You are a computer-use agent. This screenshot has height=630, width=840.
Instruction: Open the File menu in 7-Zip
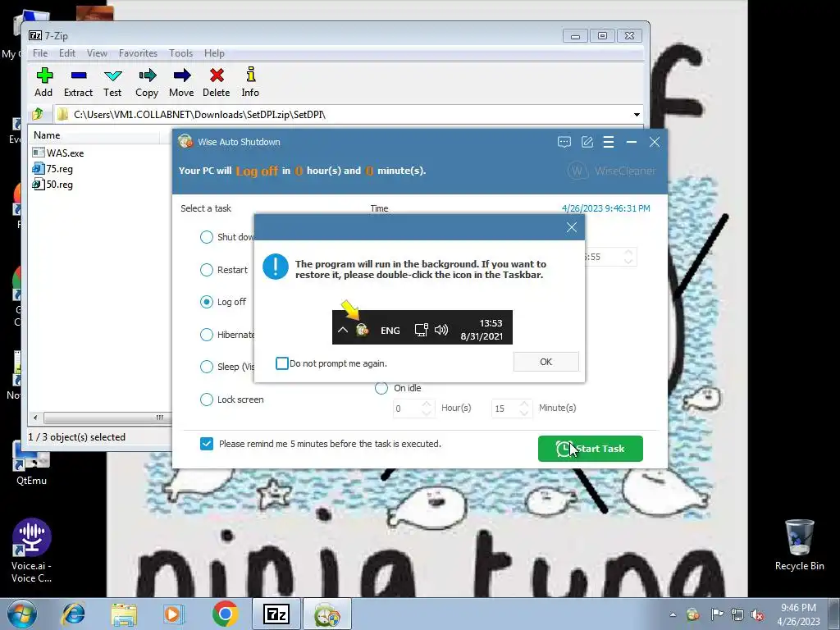pyautogui.click(x=40, y=53)
